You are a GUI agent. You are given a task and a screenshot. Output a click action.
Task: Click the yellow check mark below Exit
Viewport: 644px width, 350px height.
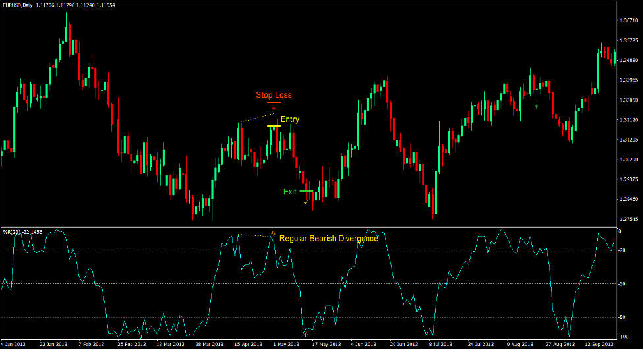tap(306, 202)
